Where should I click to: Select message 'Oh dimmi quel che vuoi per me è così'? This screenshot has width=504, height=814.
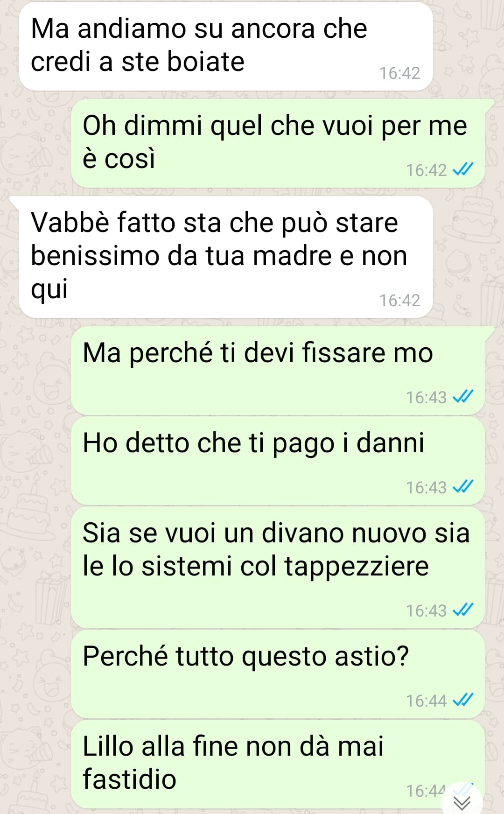point(278,144)
